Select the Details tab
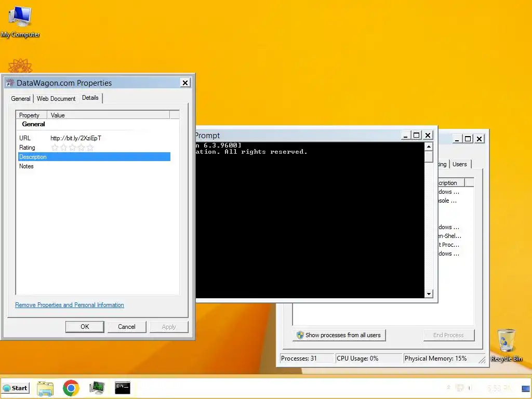 tap(90, 98)
